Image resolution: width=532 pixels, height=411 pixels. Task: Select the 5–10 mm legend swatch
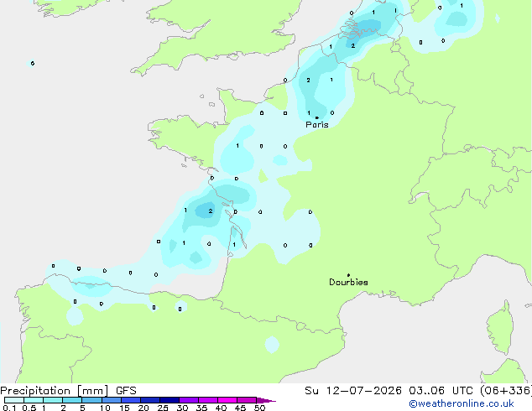coord(91,400)
